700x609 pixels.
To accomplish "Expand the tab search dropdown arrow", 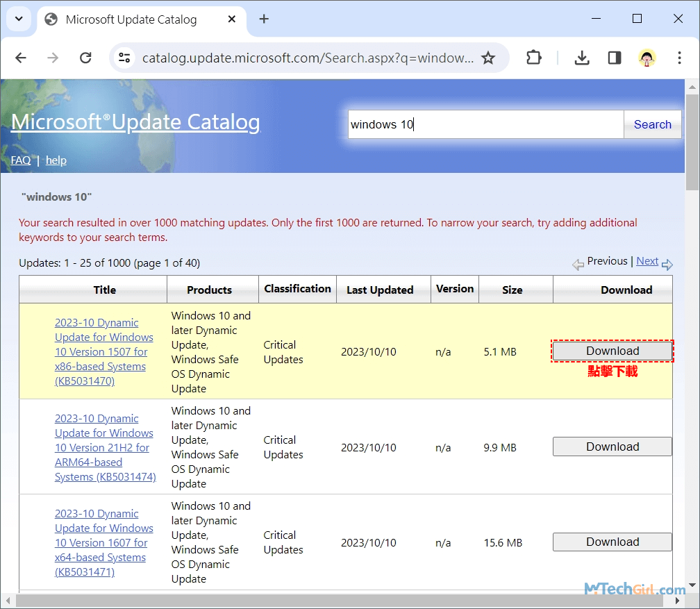I will click(x=18, y=19).
